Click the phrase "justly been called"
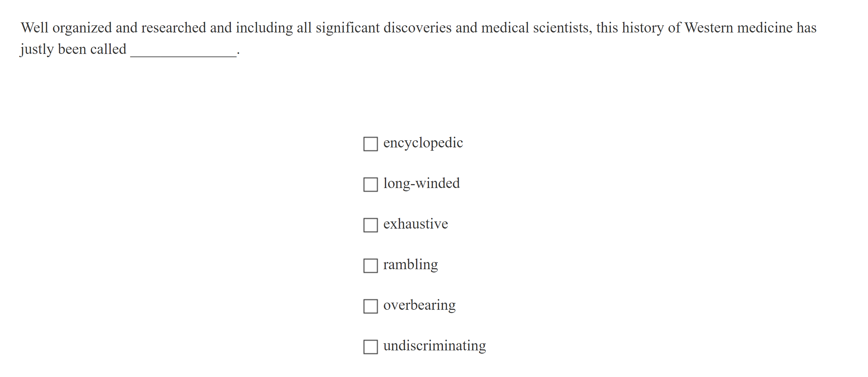The width and height of the screenshot is (868, 377). (x=72, y=49)
